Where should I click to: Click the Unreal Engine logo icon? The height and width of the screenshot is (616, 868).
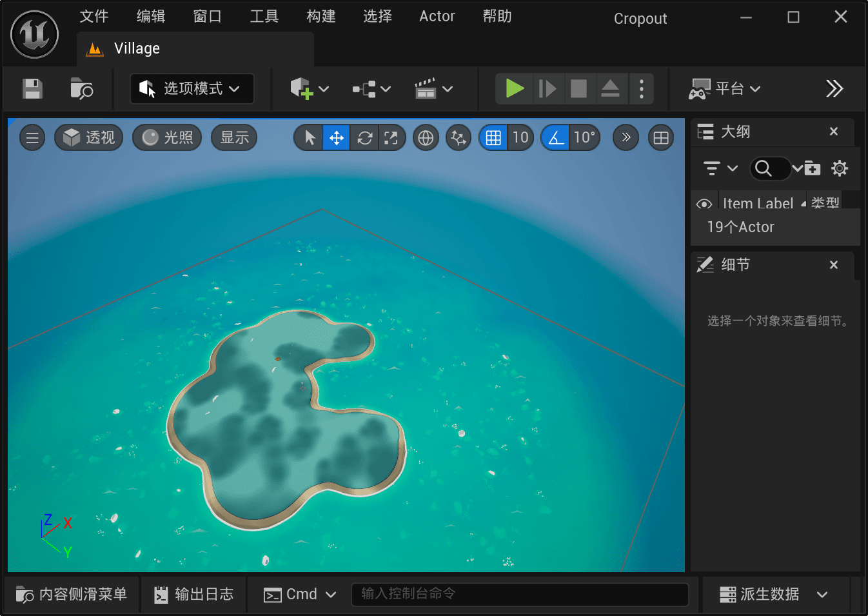point(34,34)
